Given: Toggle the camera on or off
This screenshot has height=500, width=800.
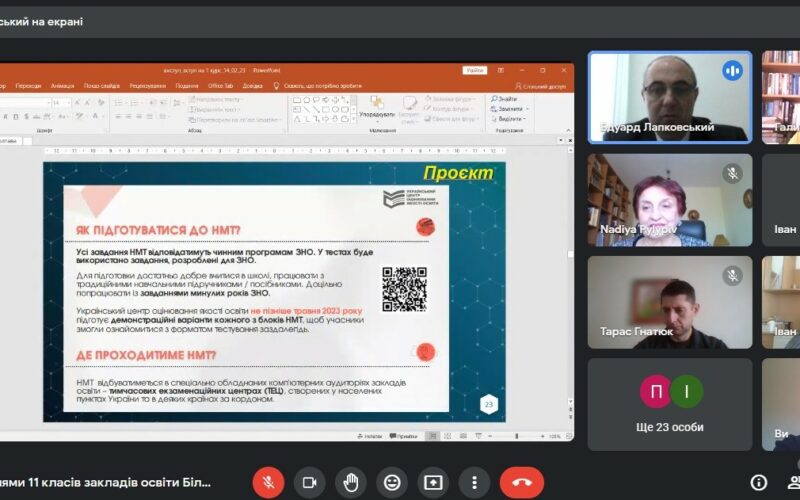Looking at the screenshot, I should click(x=309, y=482).
